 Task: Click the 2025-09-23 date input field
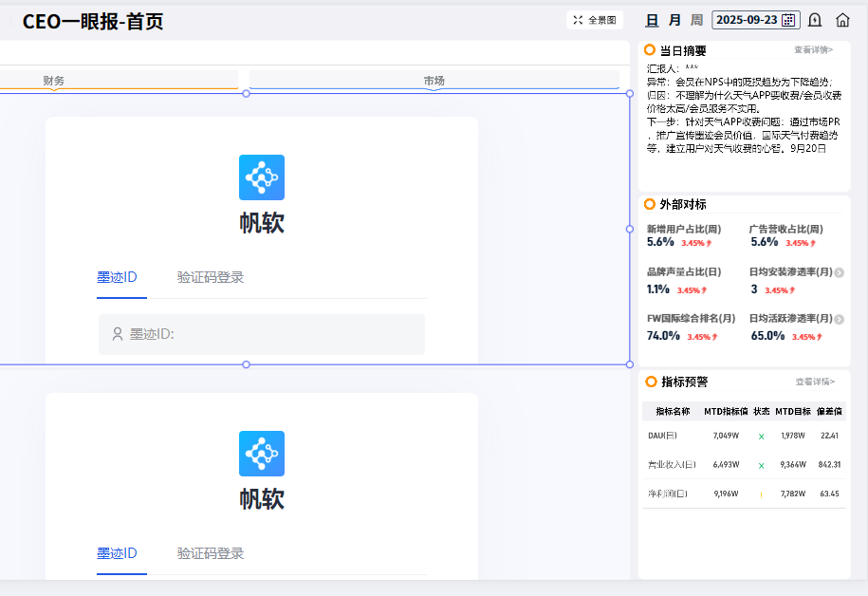click(x=746, y=20)
